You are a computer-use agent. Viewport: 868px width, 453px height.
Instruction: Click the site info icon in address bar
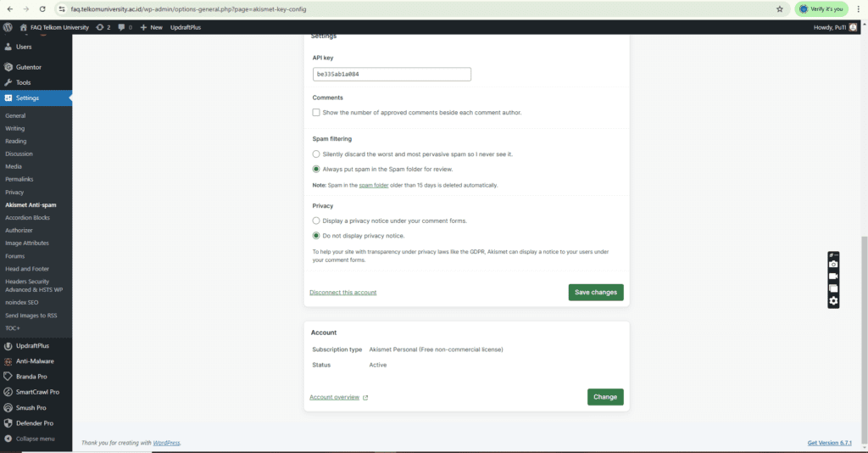pyautogui.click(x=61, y=8)
